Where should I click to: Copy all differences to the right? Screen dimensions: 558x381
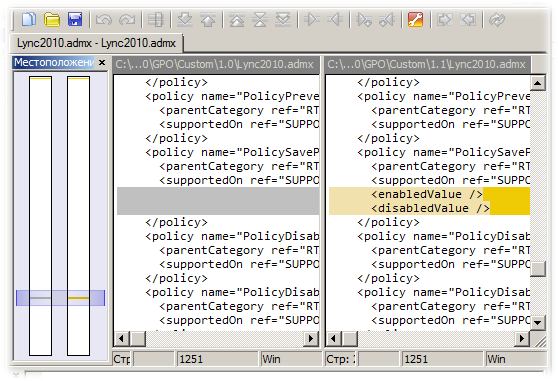pos(445,20)
